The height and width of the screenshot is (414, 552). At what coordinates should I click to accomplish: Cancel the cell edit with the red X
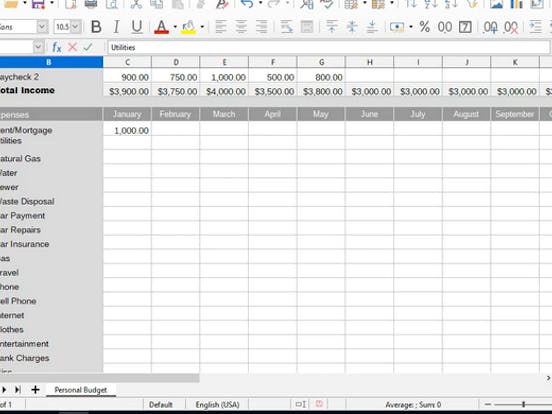(x=73, y=47)
